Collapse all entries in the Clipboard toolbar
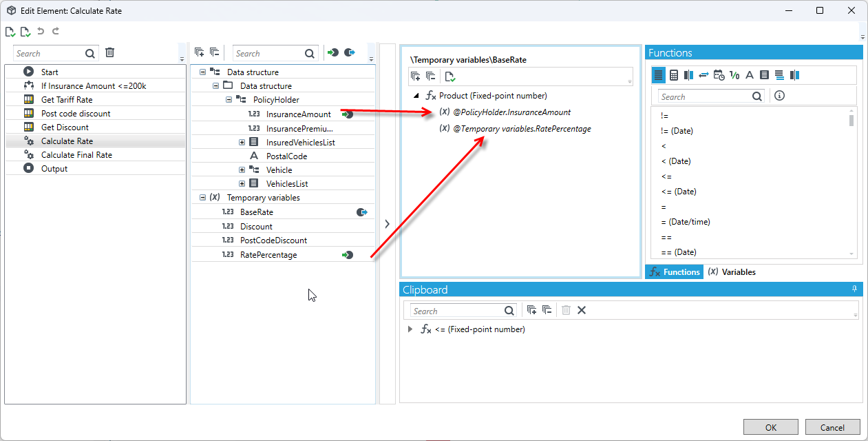The height and width of the screenshot is (441, 868). 547,311
